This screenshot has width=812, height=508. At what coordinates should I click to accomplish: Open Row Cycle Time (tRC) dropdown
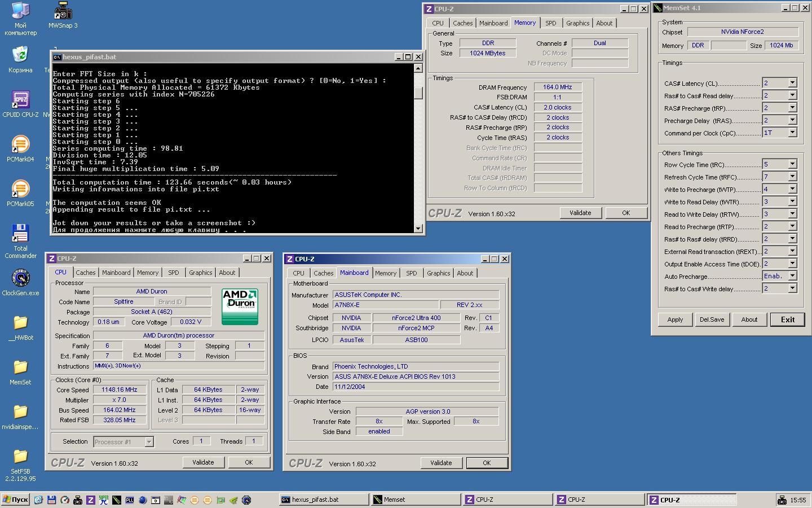click(x=792, y=164)
